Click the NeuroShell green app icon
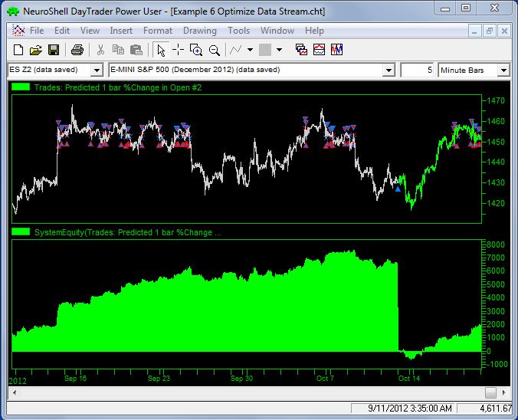This screenshot has height=420, width=518. tap(13, 11)
